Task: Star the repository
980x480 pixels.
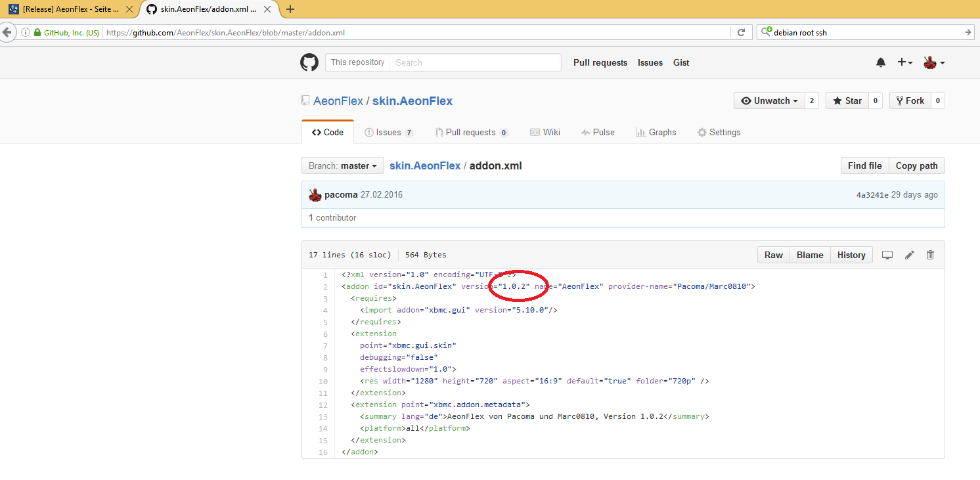Action: point(847,100)
